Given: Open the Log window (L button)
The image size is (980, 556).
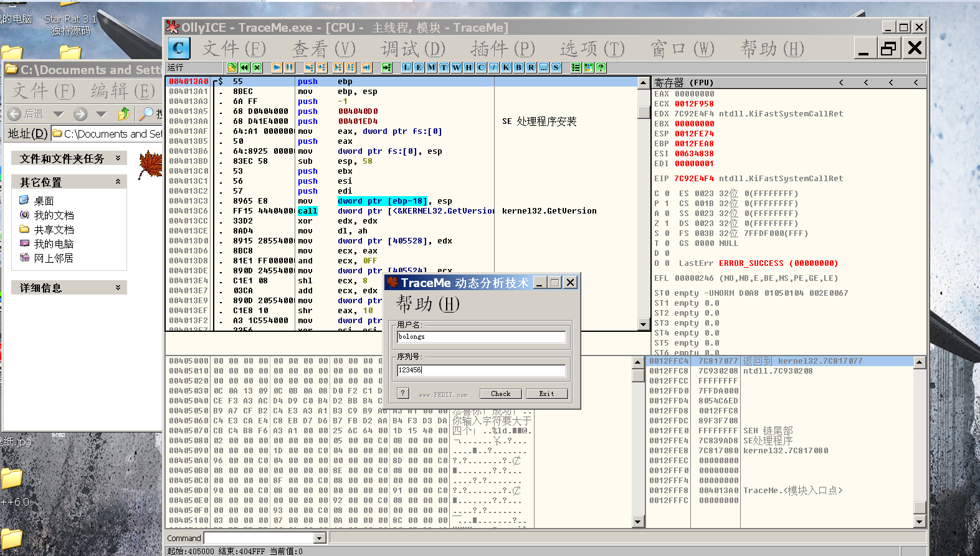Looking at the screenshot, I should 406,67.
